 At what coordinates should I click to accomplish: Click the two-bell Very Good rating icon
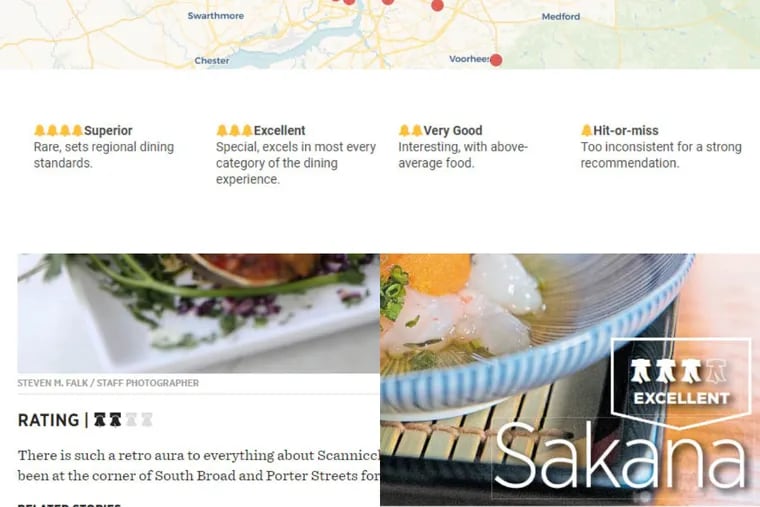pyautogui.click(x=411, y=130)
